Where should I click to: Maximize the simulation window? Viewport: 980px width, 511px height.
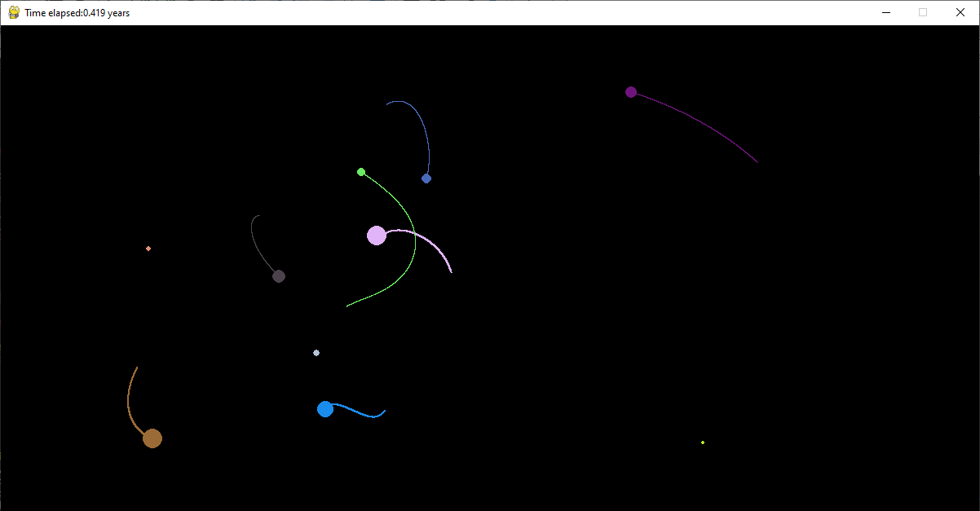(x=922, y=12)
